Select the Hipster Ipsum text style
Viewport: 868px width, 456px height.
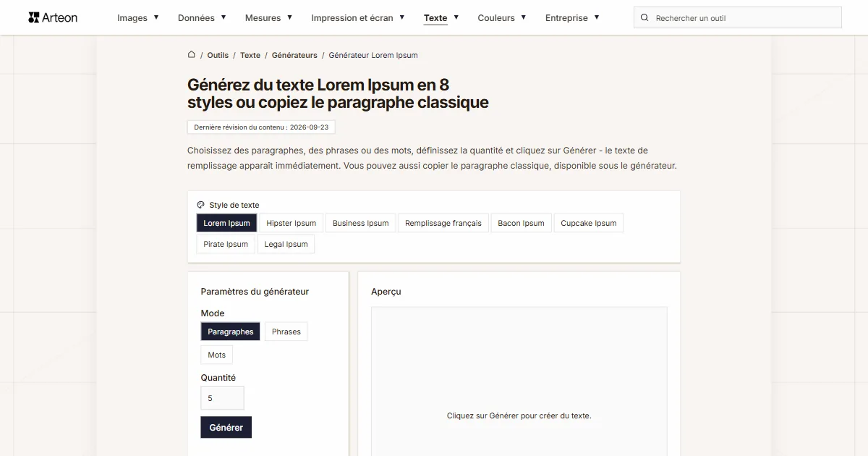[x=292, y=223]
